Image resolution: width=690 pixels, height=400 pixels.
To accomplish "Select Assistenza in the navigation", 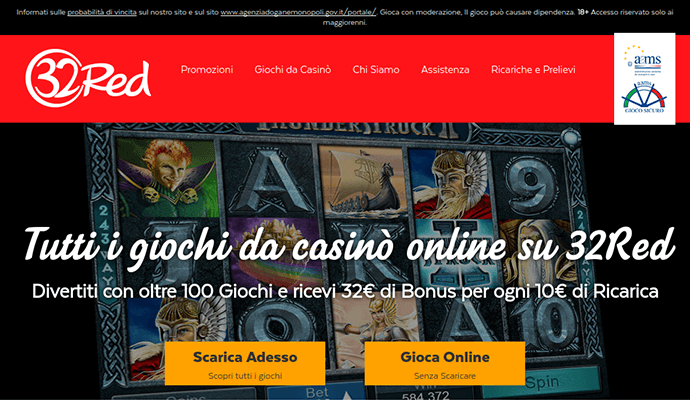I will [445, 70].
